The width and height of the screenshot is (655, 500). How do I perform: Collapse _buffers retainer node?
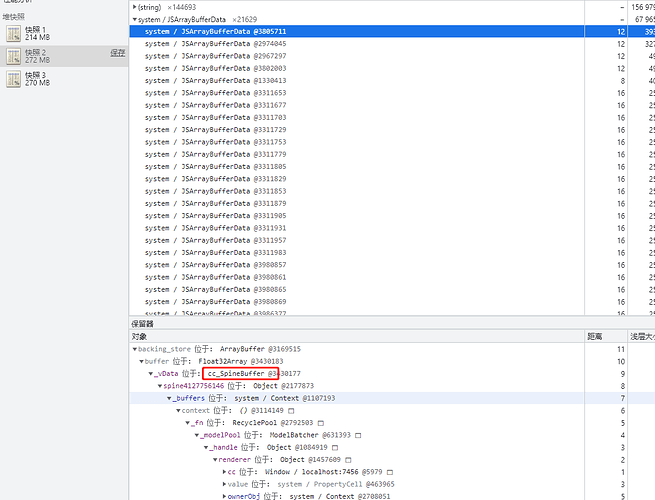[169, 398]
